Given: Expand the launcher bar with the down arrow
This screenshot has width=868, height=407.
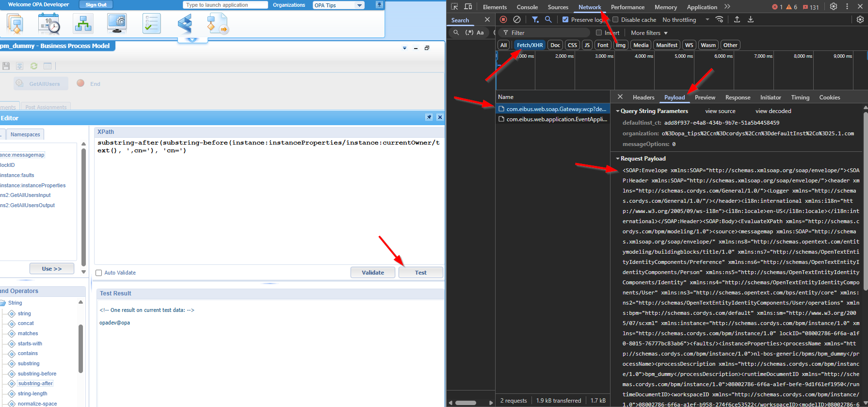Looking at the screenshot, I should 193,40.
